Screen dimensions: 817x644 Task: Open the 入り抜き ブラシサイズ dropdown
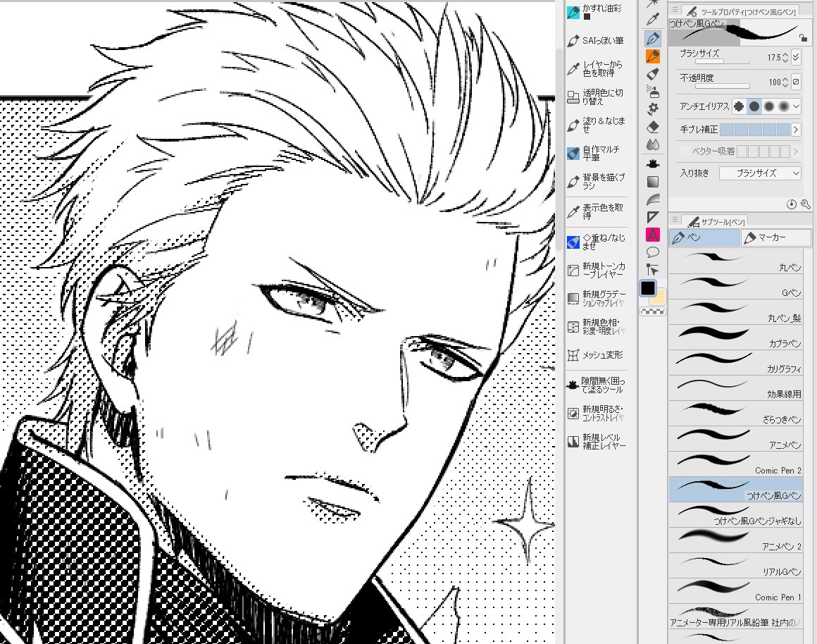pos(760,173)
